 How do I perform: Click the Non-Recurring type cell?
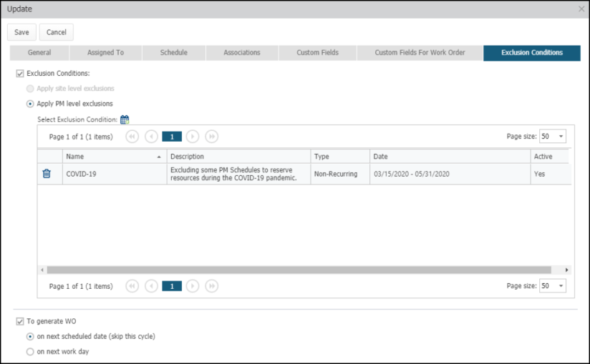pos(340,174)
